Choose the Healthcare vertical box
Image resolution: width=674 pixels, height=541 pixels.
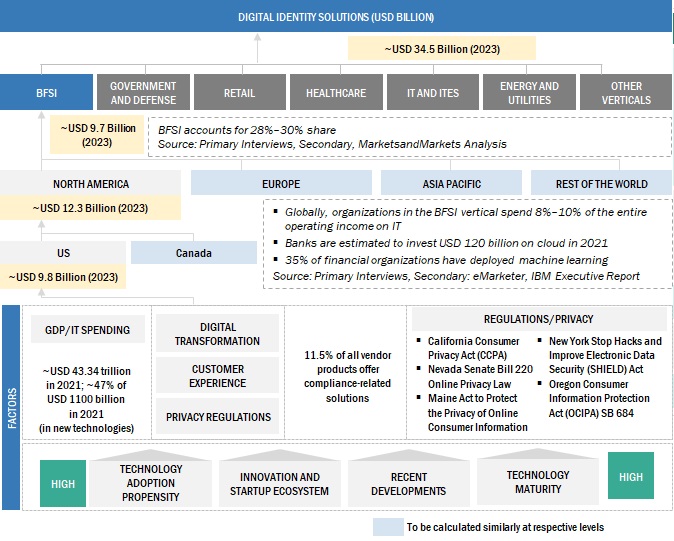[x=336, y=93]
